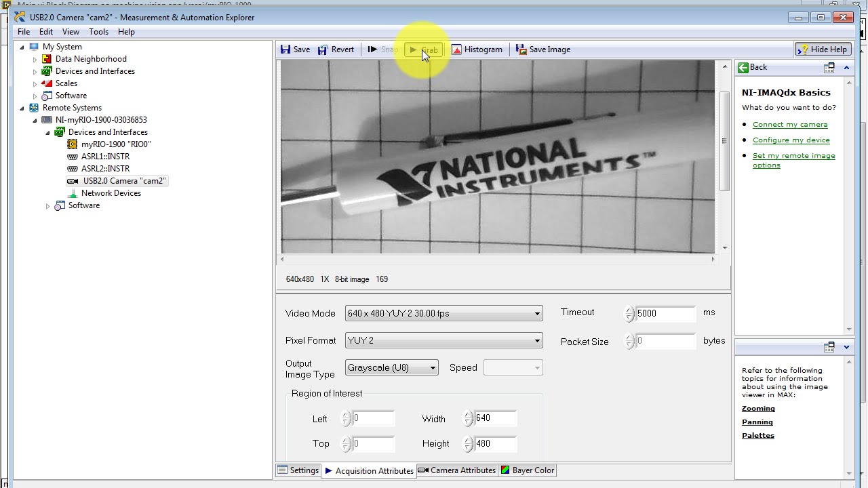The height and width of the screenshot is (488, 868).
Task: Click the Height value field
Action: pyautogui.click(x=495, y=444)
